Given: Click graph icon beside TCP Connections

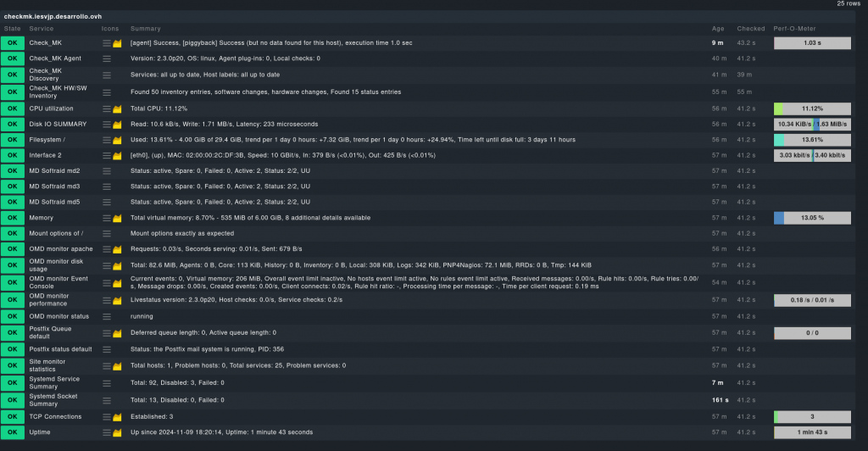Looking at the screenshot, I should pyautogui.click(x=118, y=416).
